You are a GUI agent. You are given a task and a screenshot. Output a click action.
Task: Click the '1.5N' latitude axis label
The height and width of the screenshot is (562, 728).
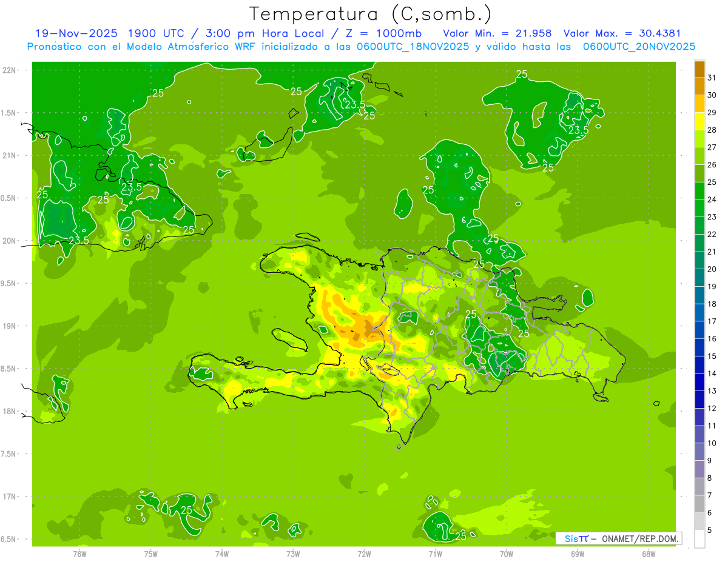point(8,113)
